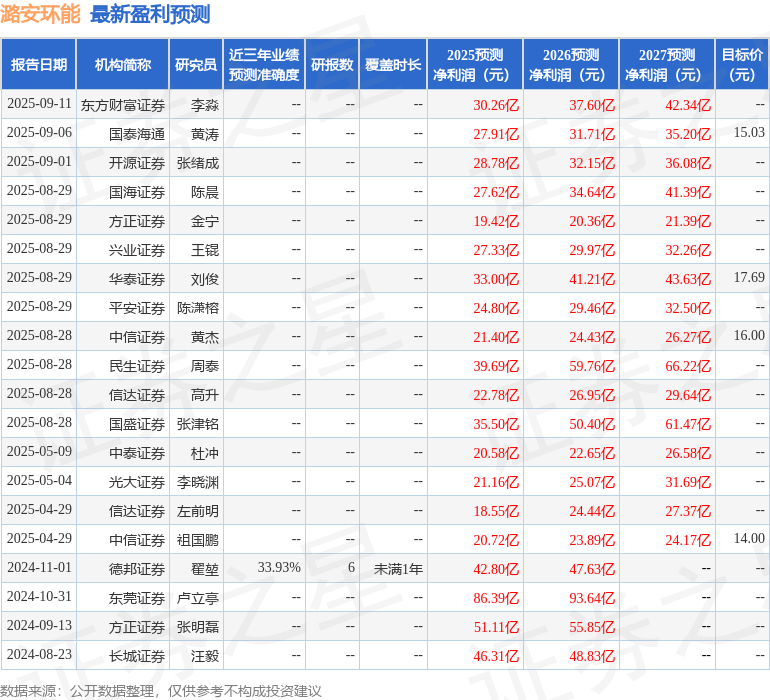This screenshot has width=770, height=700.
Task: Click the 2026预测净利润 column header
Action: (571, 65)
